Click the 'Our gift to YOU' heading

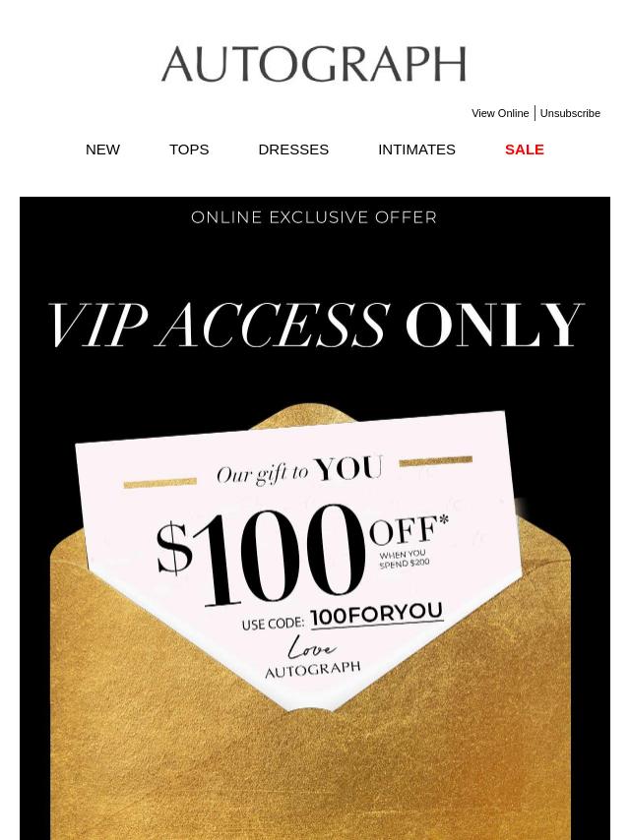coord(299,470)
